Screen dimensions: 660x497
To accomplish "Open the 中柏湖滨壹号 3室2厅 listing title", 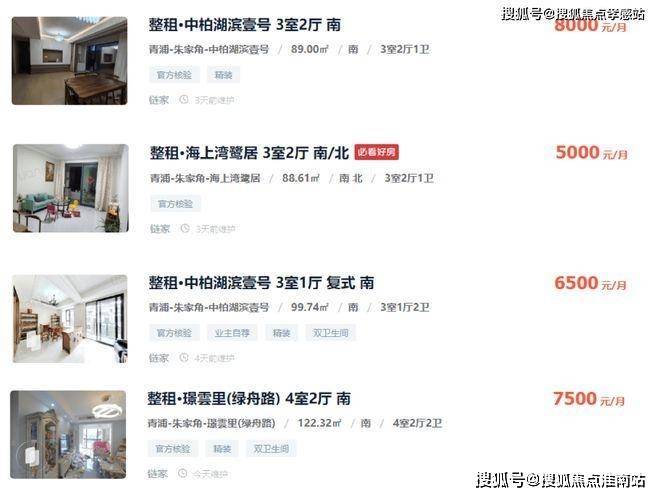I will [245, 25].
